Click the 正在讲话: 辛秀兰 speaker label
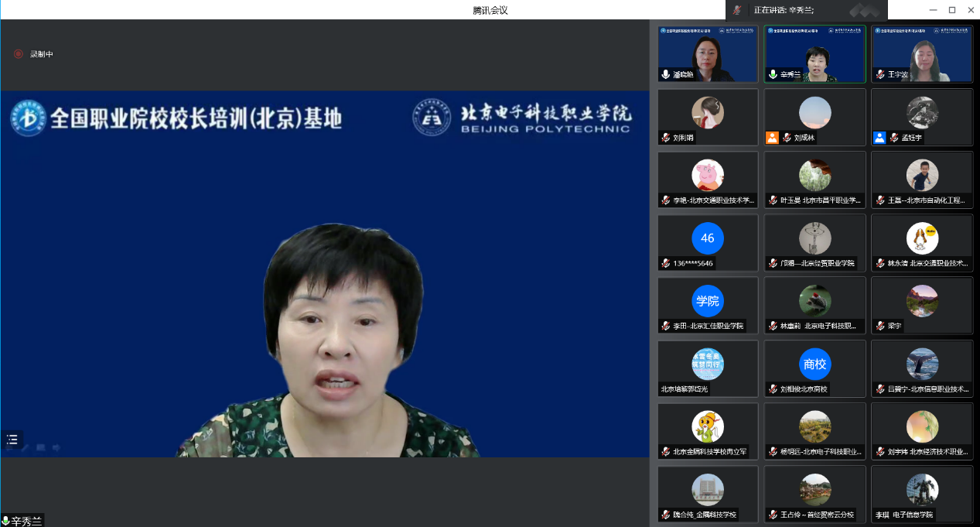Image resolution: width=980 pixels, height=527 pixels. [784, 10]
